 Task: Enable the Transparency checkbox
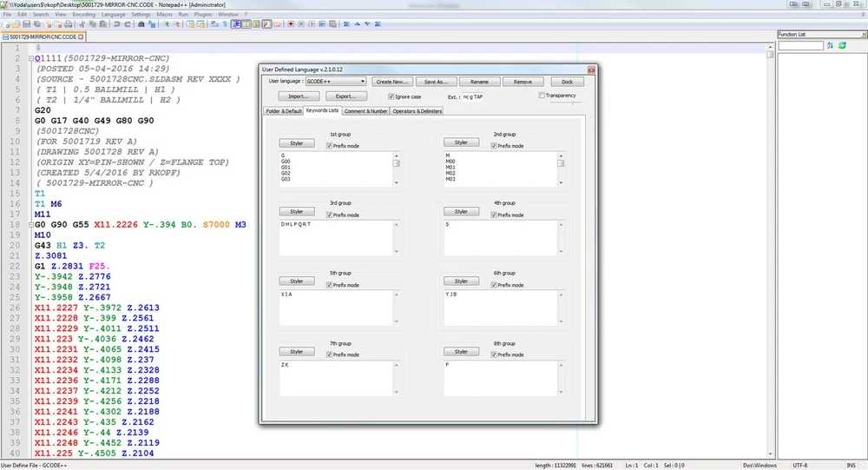click(542, 96)
